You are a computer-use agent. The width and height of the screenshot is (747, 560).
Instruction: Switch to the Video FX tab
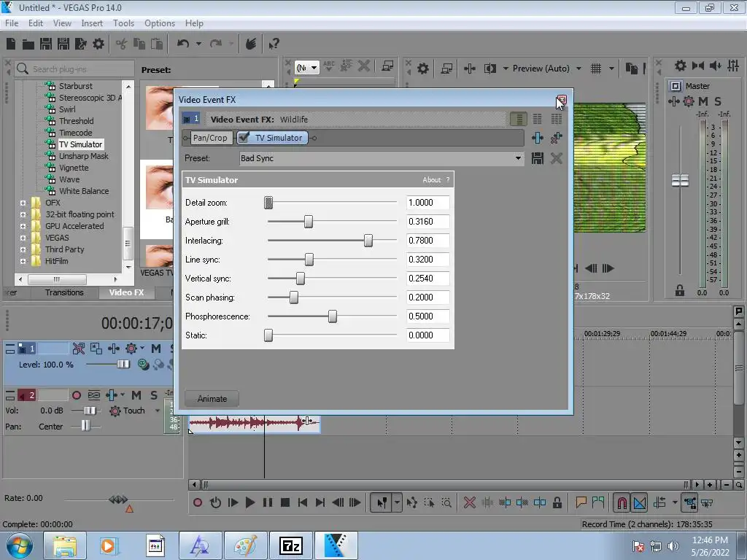click(x=126, y=292)
